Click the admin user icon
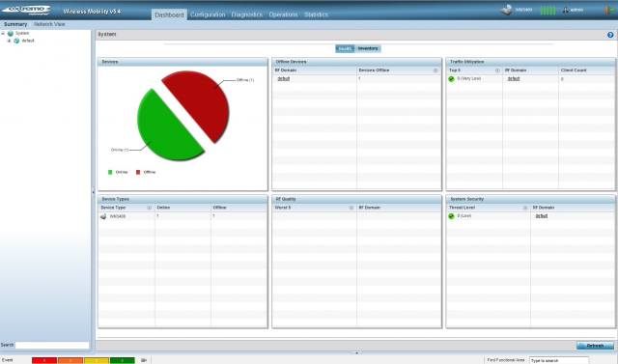The width and height of the screenshot is (618, 364). 565,10
